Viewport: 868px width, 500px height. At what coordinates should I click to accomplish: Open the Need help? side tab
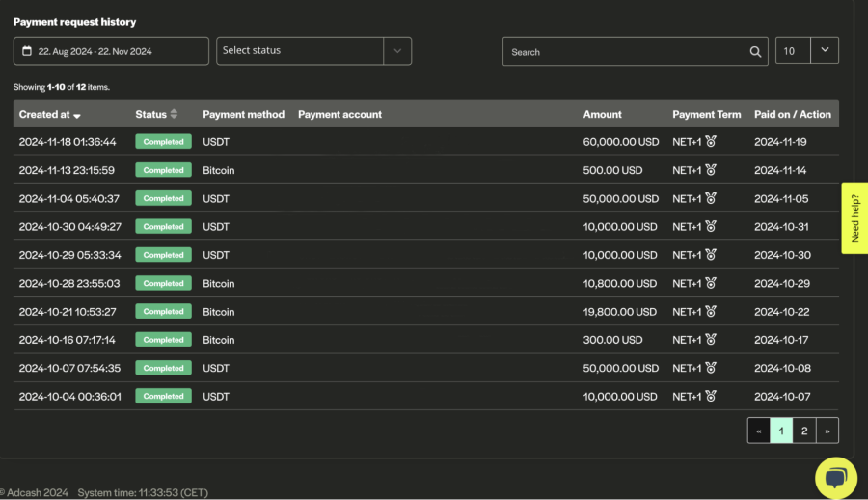(854, 218)
